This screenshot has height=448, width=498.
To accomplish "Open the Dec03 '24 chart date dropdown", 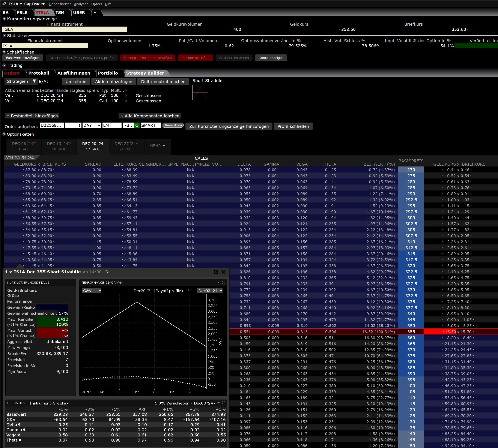I will [x=210, y=291].
